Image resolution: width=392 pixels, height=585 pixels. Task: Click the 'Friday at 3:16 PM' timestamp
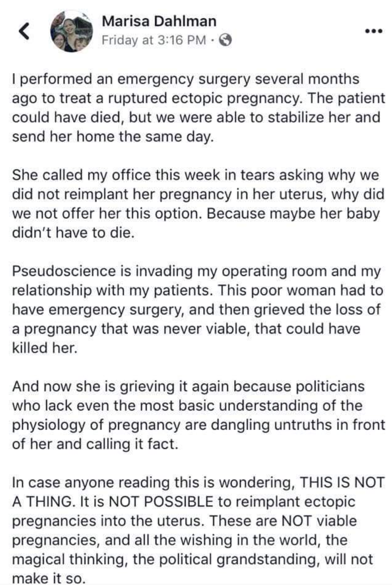pos(153,40)
